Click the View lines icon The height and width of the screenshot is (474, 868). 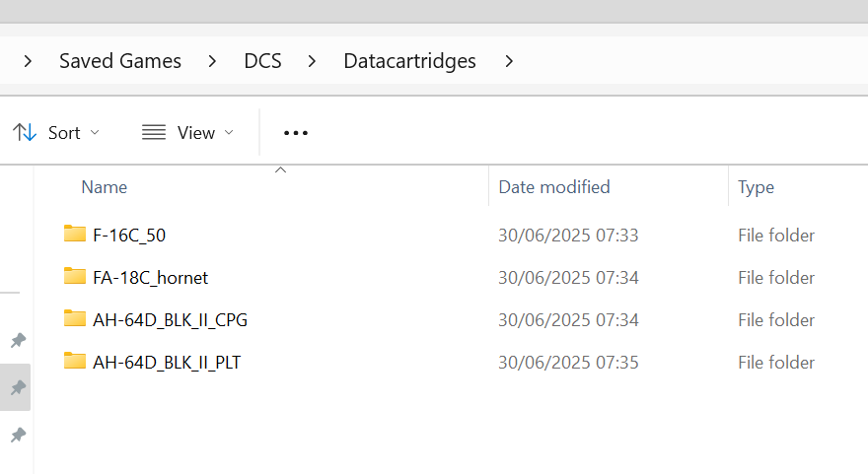(x=153, y=133)
